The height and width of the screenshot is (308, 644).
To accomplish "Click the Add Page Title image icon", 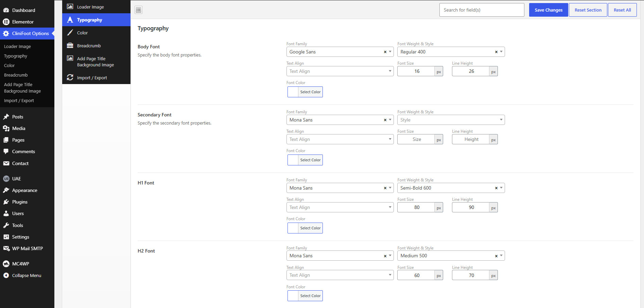I will click(70, 58).
